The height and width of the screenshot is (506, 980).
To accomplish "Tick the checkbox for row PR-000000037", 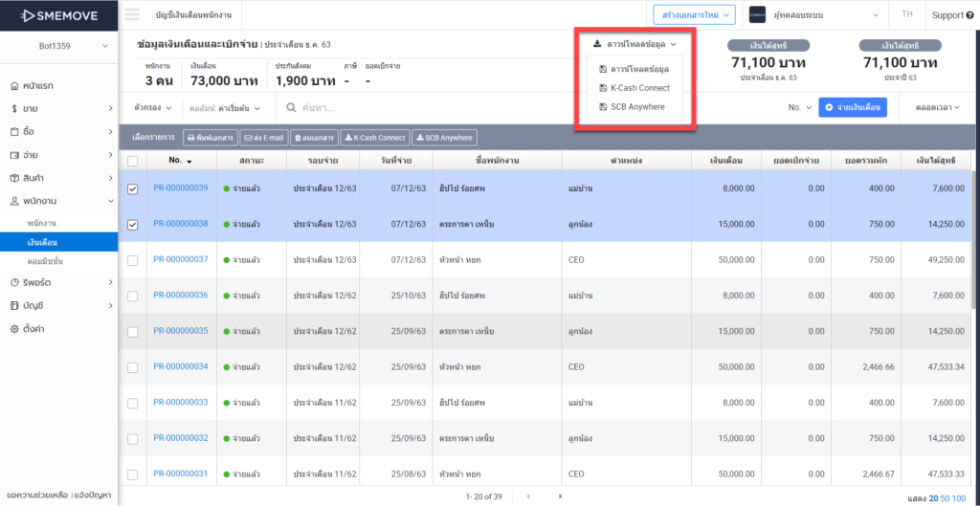I will (133, 260).
